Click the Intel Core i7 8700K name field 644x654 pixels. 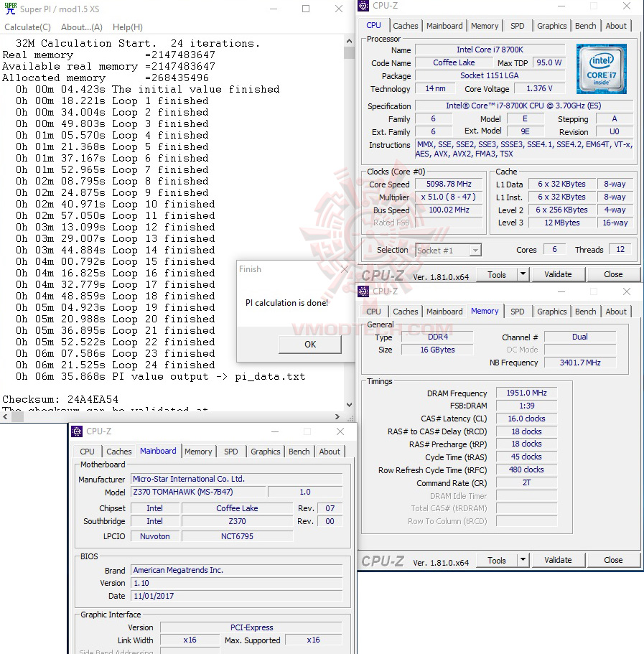click(490, 50)
